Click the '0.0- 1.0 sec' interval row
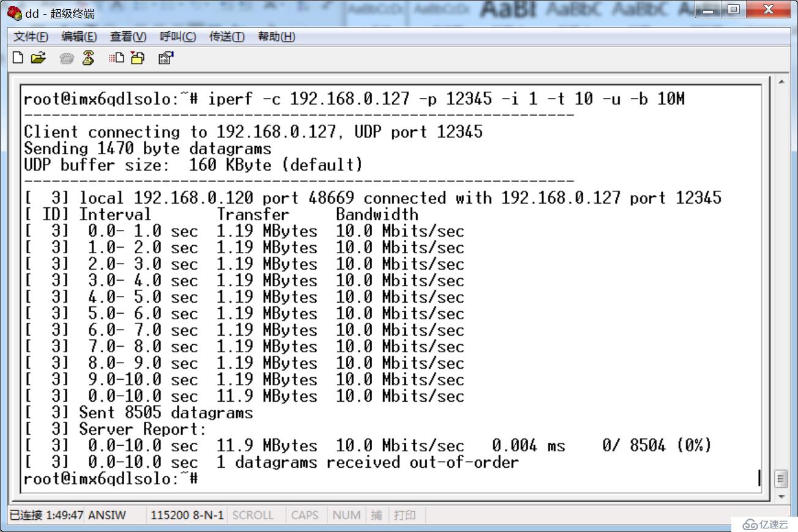 [244, 231]
